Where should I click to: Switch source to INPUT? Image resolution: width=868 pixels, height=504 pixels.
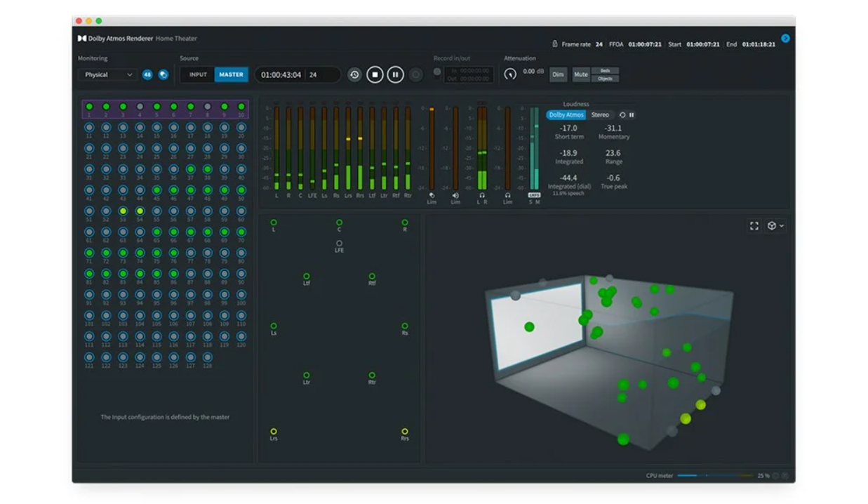pos(198,74)
